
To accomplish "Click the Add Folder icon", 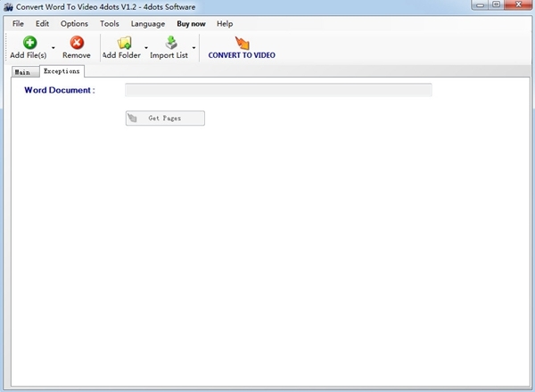I will [122, 43].
